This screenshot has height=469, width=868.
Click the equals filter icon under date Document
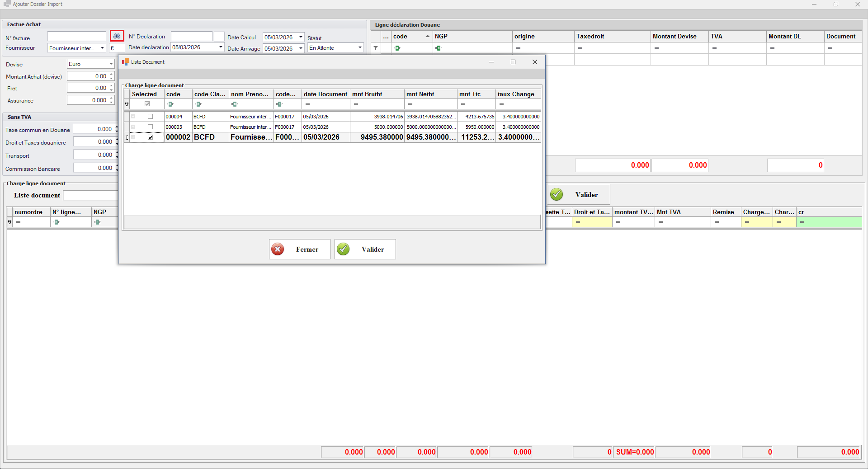(x=307, y=104)
